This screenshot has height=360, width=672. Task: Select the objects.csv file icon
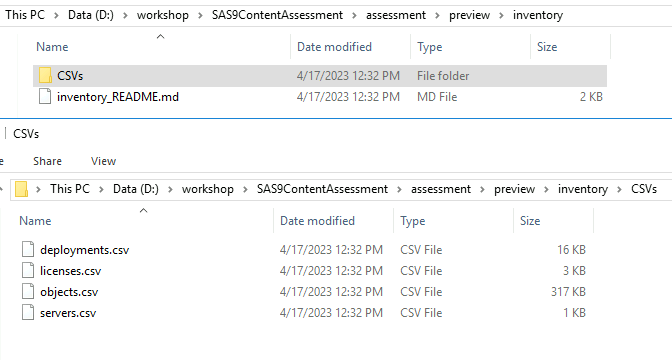tap(28, 291)
